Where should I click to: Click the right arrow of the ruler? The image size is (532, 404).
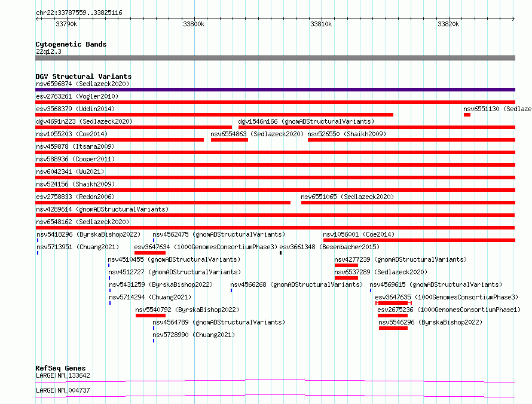point(513,19)
